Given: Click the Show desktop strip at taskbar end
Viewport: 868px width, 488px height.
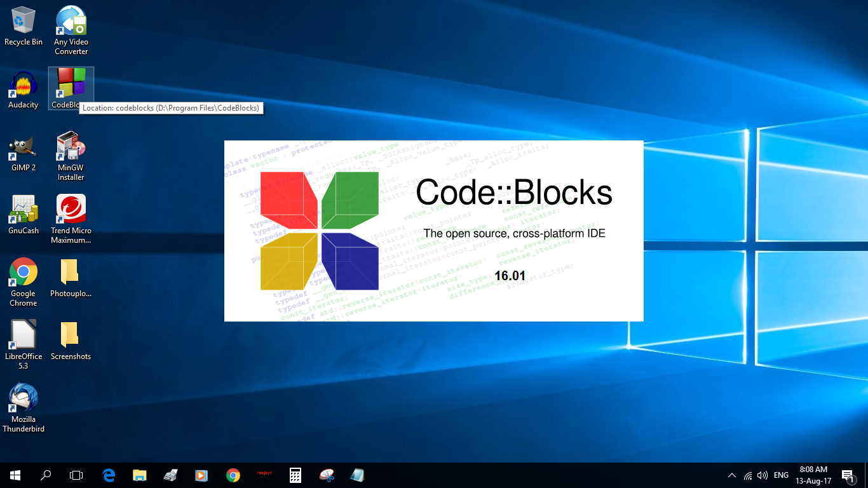Looking at the screenshot, I should point(866,475).
